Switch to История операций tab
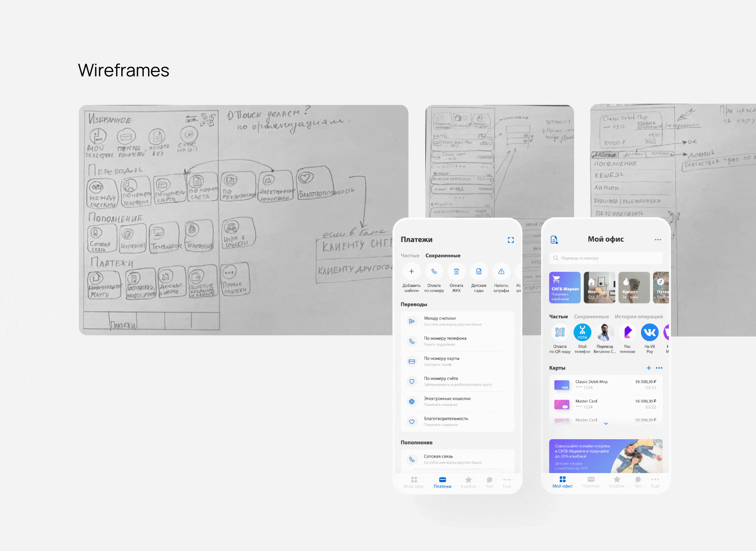The width and height of the screenshot is (756, 551). [639, 316]
